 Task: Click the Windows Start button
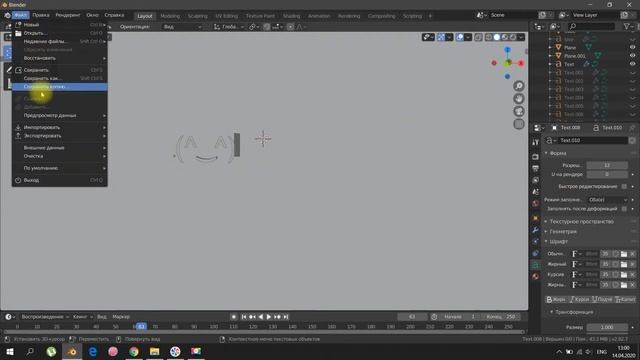[10, 351]
